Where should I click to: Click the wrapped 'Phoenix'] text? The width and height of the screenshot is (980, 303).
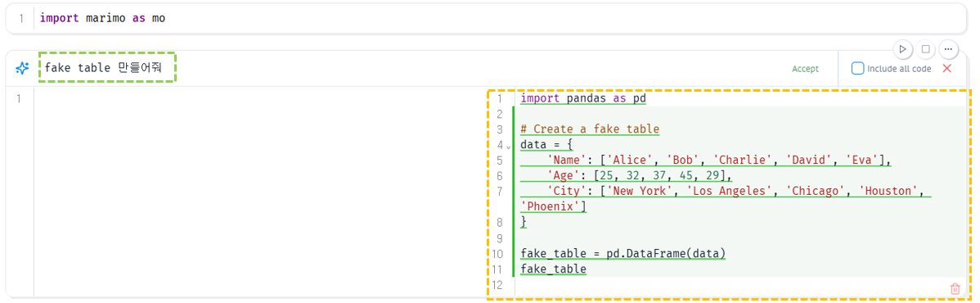pos(553,206)
